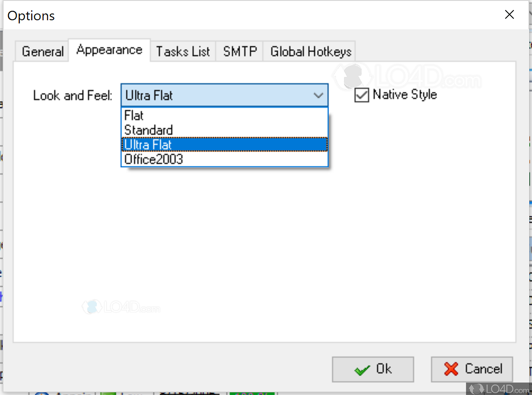Screen dimensions: 532x395
Task: Click the combo box chevron arrow
Action: (x=319, y=95)
